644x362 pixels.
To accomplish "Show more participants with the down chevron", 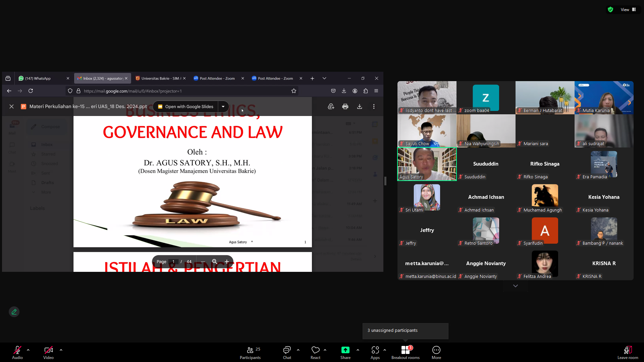I will [x=516, y=286].
